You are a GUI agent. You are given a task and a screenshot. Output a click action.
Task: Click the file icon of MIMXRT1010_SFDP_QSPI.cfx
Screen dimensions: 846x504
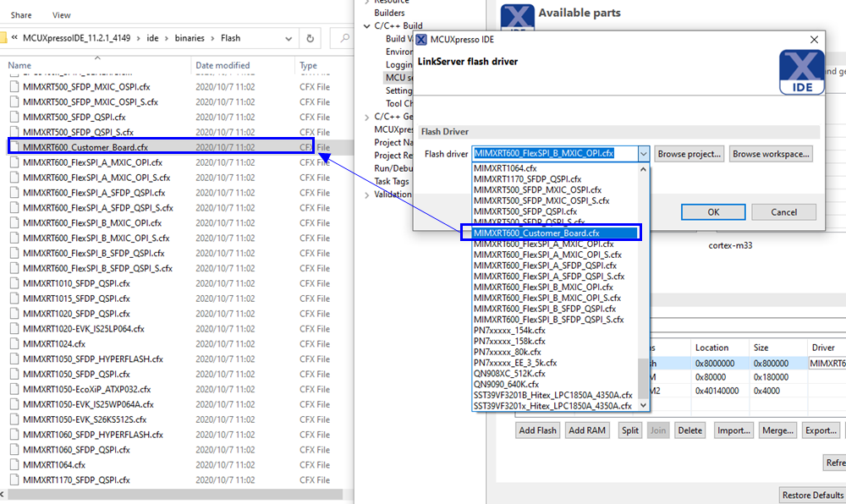[x=14, y=283]
